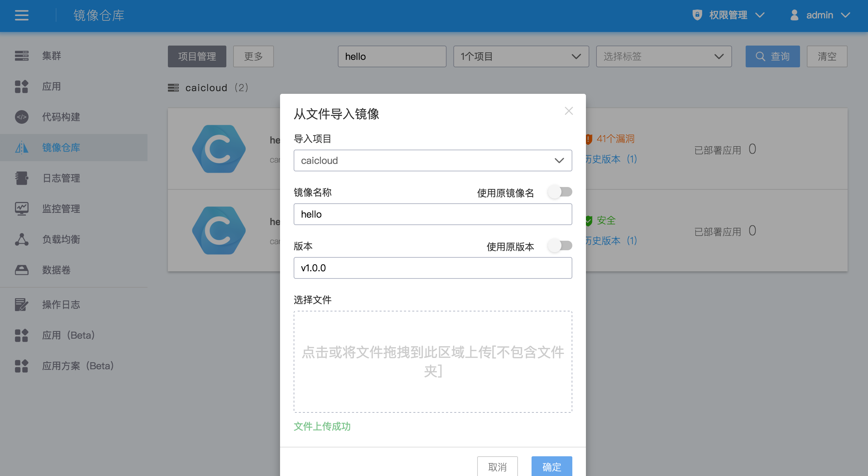Image resolution: width=868 pixels, height=476 pixels.
Task: Open the monitoring (监控管理) sidebar icon
Action: [x=21, y=208]
